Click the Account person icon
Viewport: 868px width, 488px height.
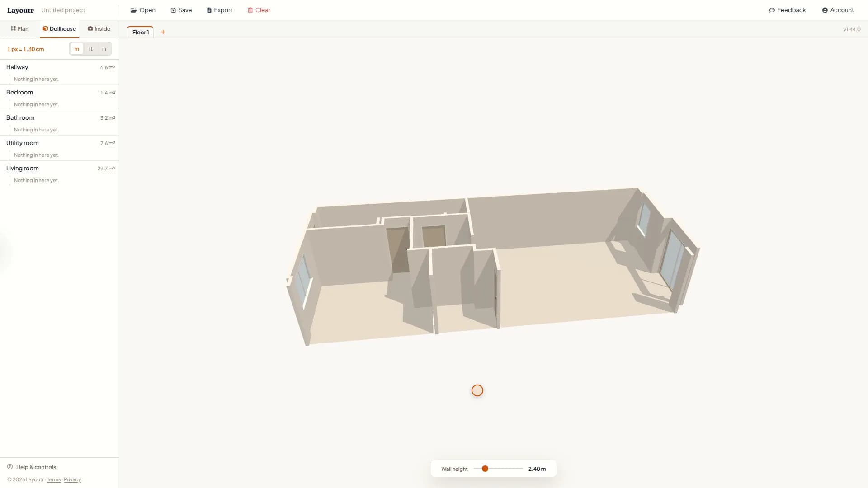825,10
